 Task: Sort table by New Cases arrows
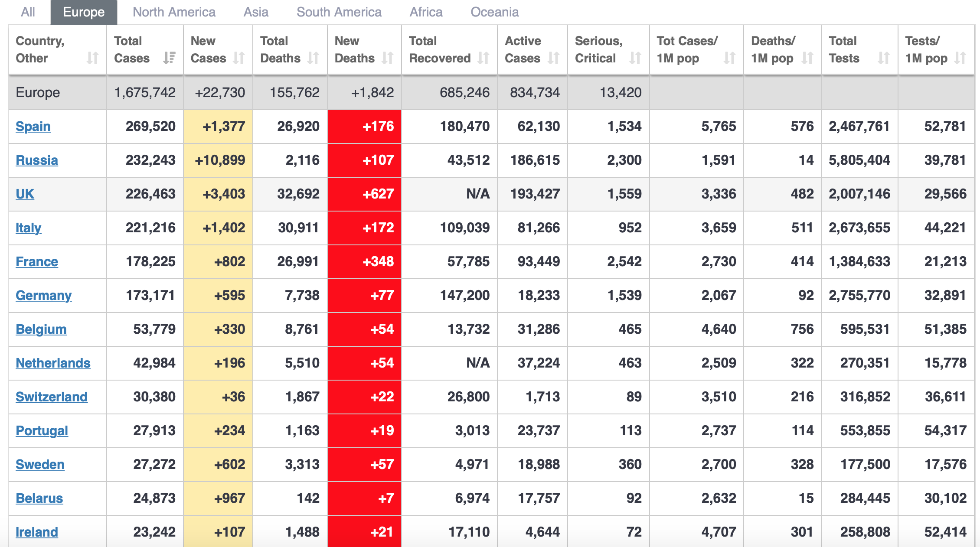tap(239, 58)
